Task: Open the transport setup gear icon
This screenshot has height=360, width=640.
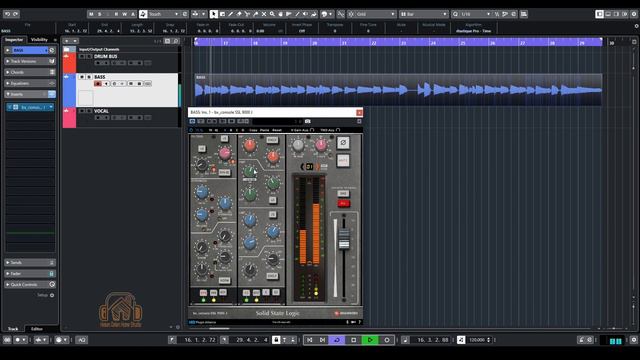Action: tap(634, 340)
